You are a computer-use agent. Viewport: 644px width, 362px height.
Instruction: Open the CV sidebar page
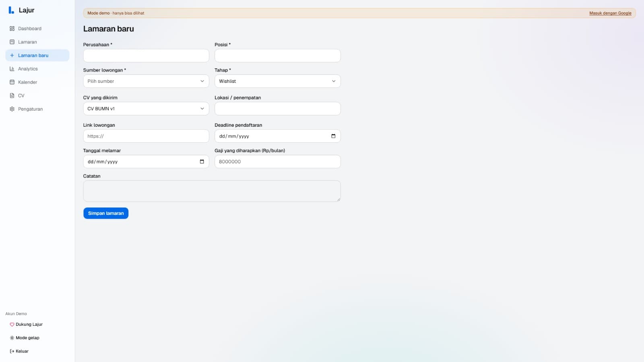coord(37,96)
